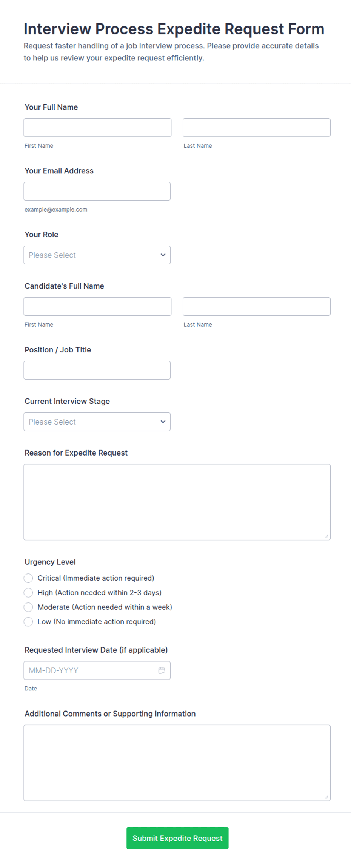Focus candidate's First Name field

click(x=97, y=306)
